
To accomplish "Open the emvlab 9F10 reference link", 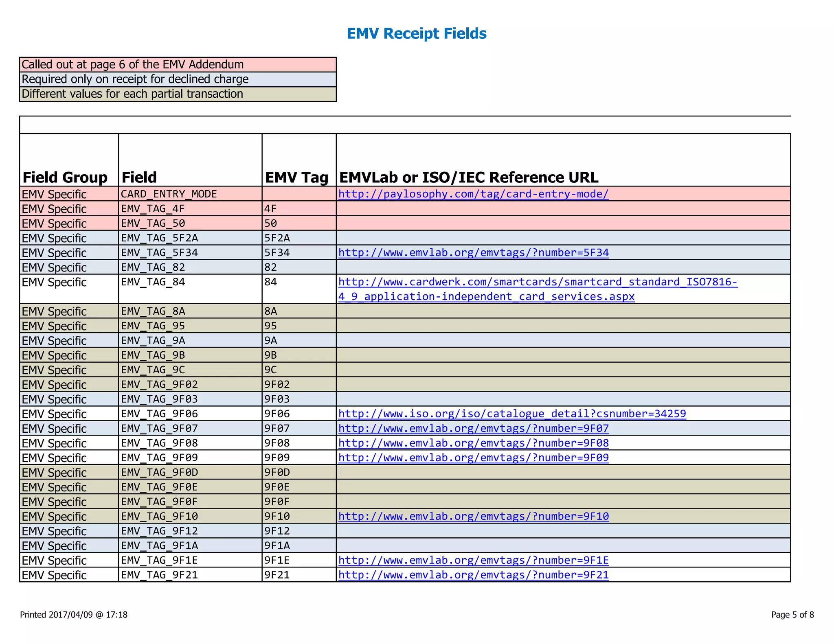I will 473,516.
